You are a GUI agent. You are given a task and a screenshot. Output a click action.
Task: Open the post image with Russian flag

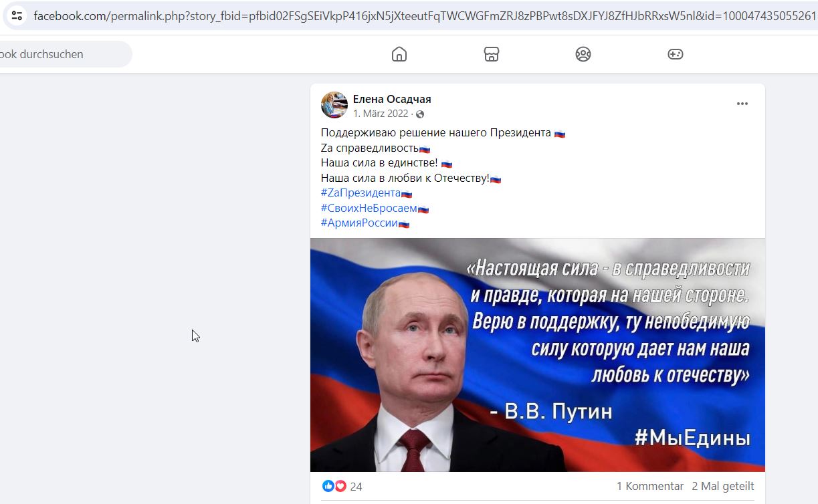(538, 355)
